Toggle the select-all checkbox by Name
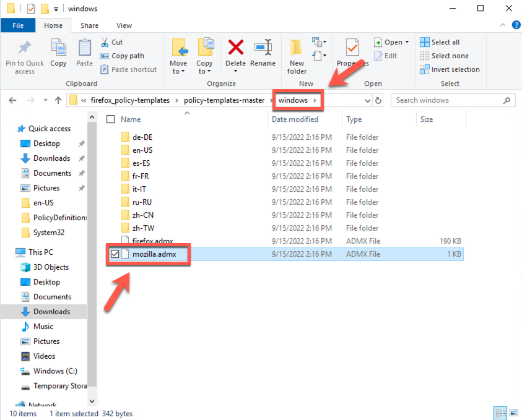The image size is (522, 420). click(x=110, y=119)
